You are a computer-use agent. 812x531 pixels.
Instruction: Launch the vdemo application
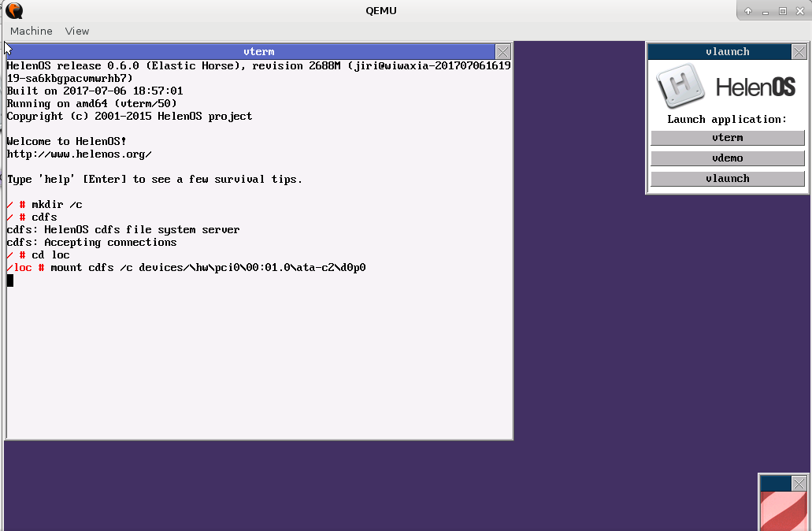[x=727, y=158]
